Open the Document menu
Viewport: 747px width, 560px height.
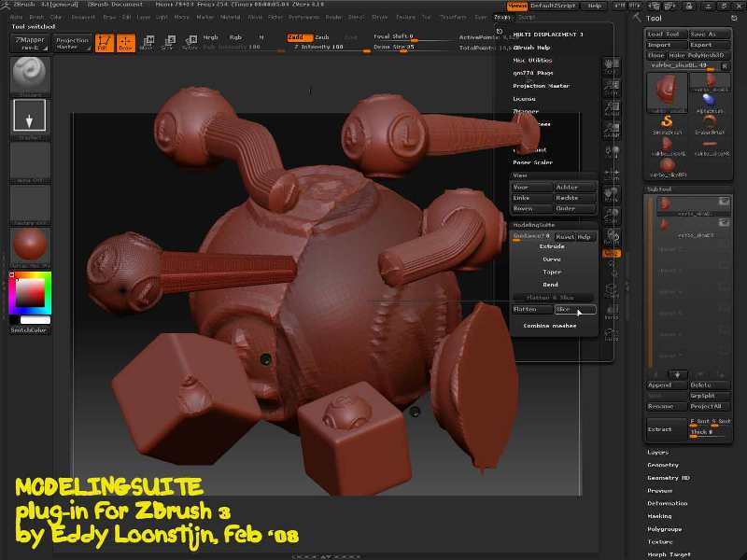(83, 17)
